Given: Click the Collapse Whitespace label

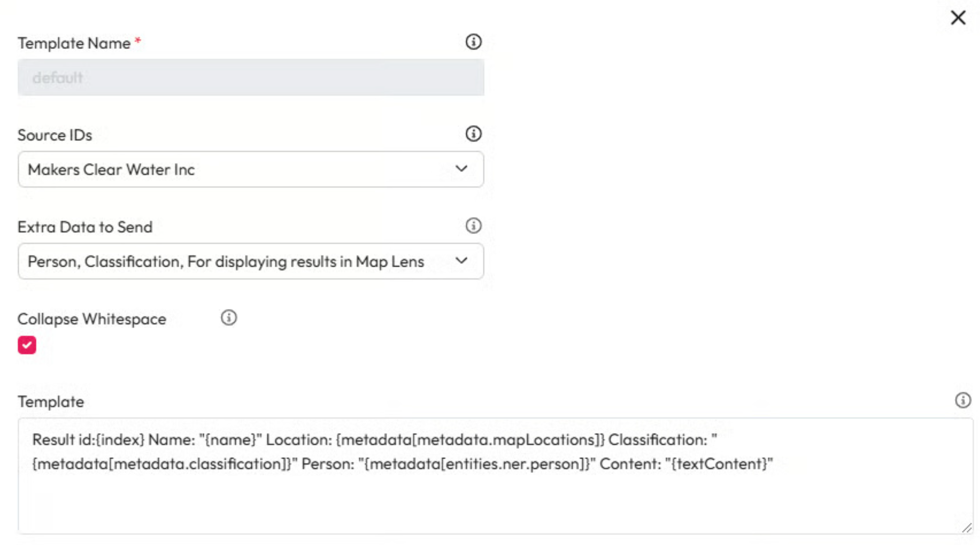Looking at the screenshot, I should tap(92, 319).
